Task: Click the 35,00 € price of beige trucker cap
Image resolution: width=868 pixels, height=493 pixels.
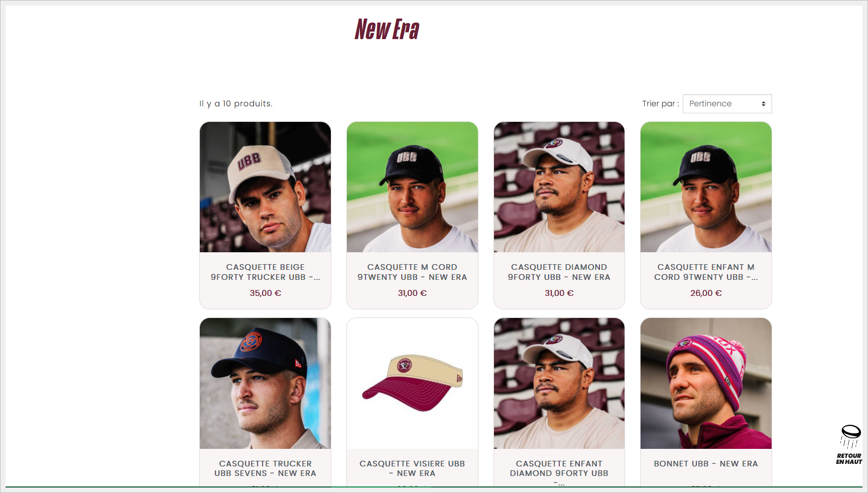Action: coord(265,293)
